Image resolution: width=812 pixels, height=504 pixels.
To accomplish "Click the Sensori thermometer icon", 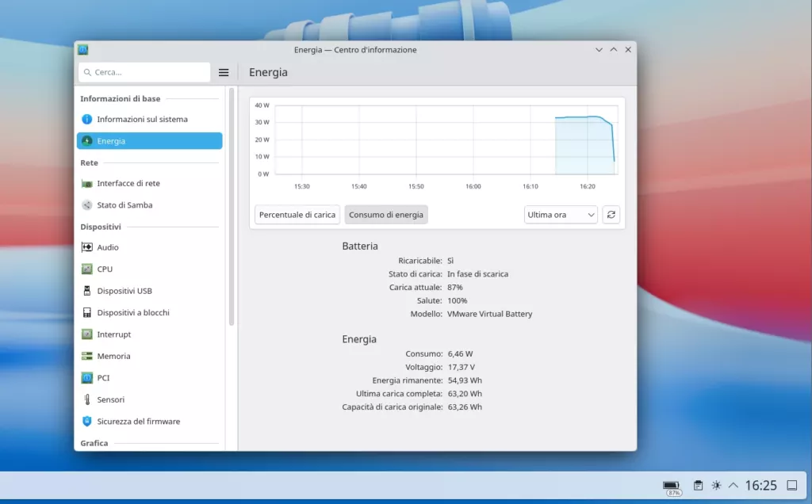I will [87, 399].
